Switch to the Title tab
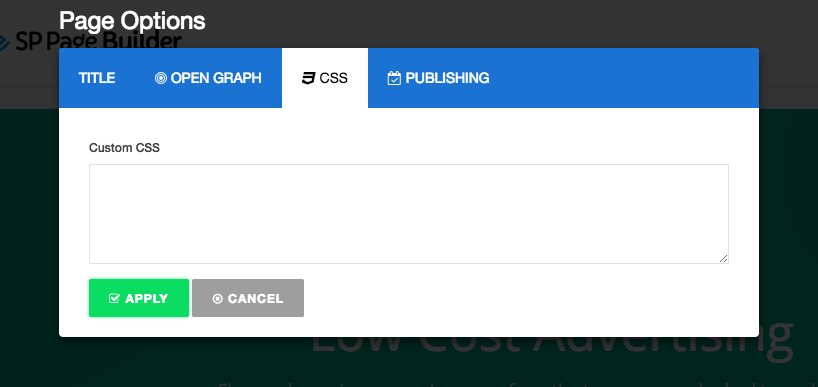This screenshot has width=818, height=387. coord(97,78)
